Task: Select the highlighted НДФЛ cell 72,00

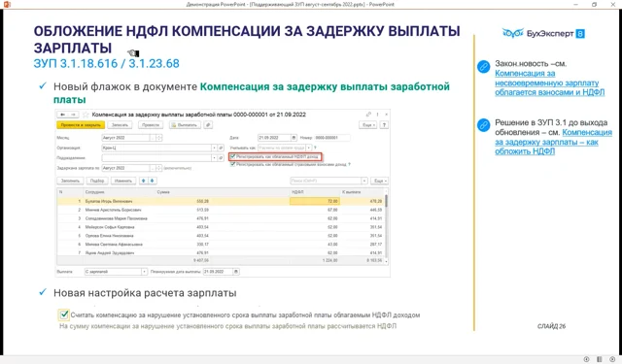Action: [315, 201]
